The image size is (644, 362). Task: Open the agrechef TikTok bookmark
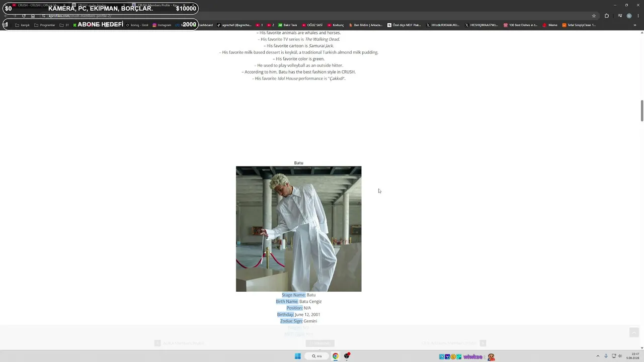click(x=234, y=25)
